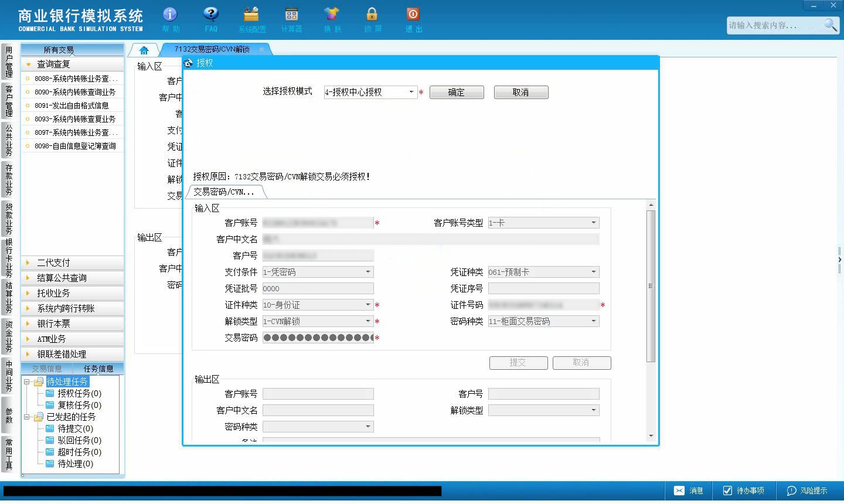This screenshot has height=504, width=844.
Task: Expand the 结算公共查询 menu group
Action: (x=73, y=278)
